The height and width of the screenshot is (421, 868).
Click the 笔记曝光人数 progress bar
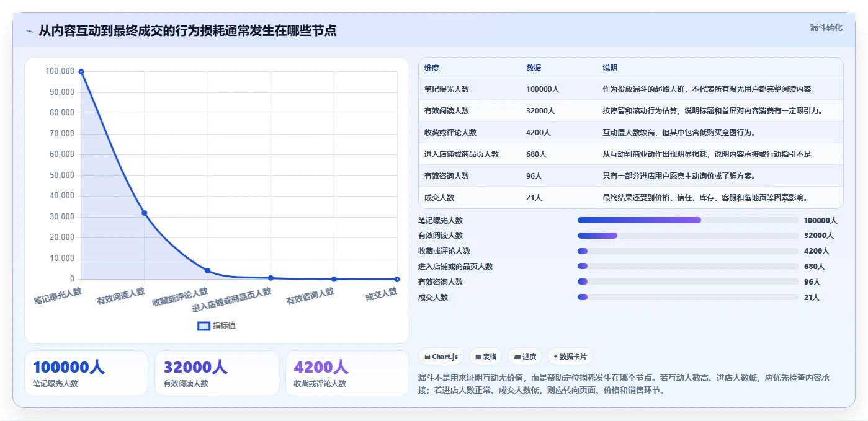[x=688, y=220]
